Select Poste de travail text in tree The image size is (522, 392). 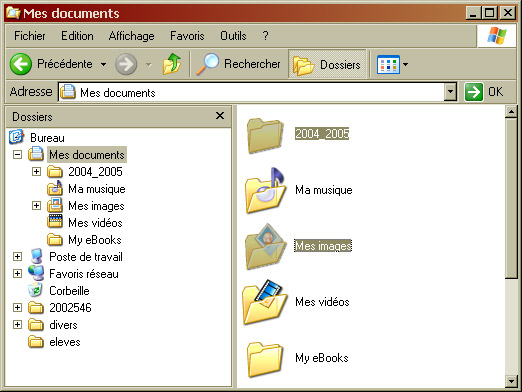86,257
